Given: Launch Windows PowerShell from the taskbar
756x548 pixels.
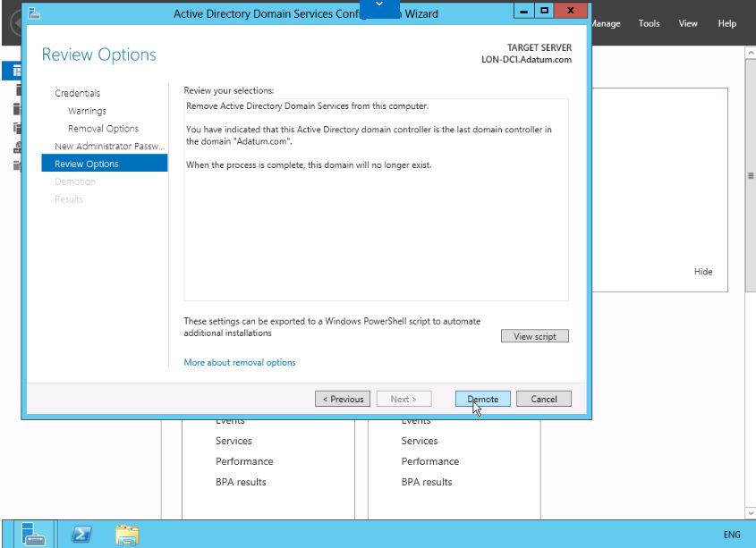Looking at the screenshot, I should pyautogui.click(x=81, y=534).
